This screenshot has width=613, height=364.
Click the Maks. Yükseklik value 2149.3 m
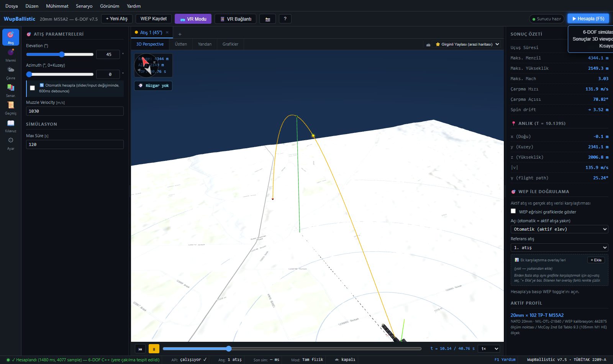click(598, 68)
